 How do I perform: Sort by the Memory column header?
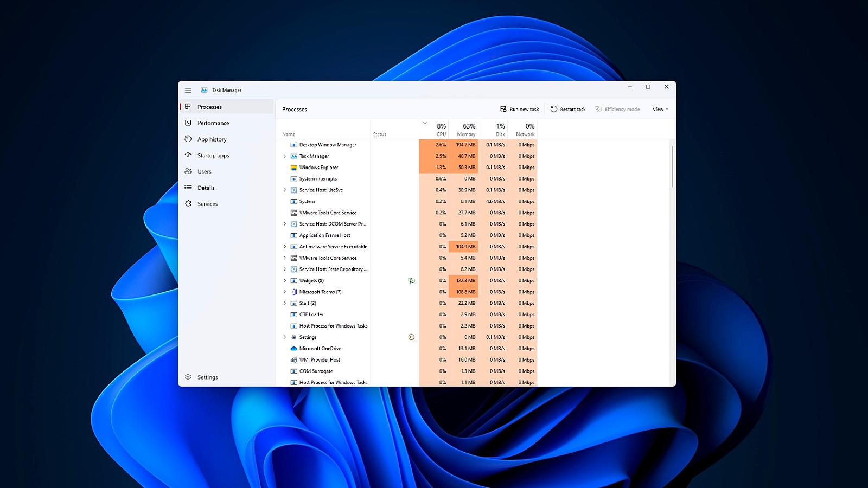pos(464,130)
